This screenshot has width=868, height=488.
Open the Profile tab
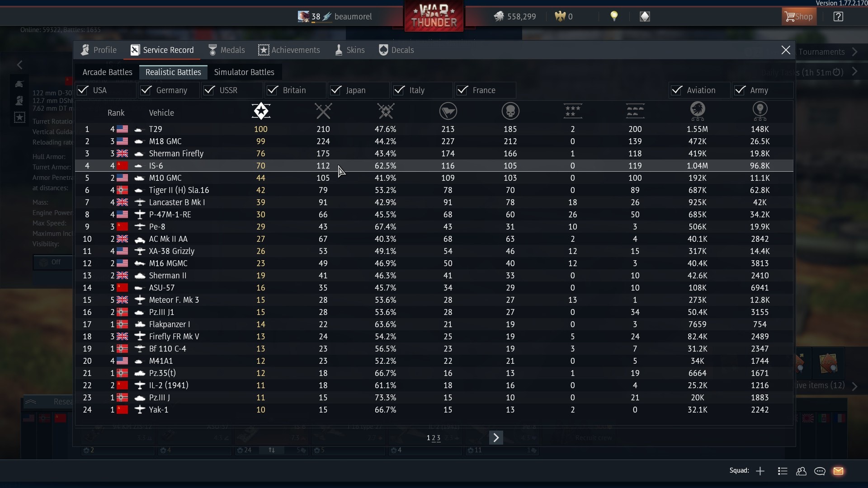[x=99, y=50]
